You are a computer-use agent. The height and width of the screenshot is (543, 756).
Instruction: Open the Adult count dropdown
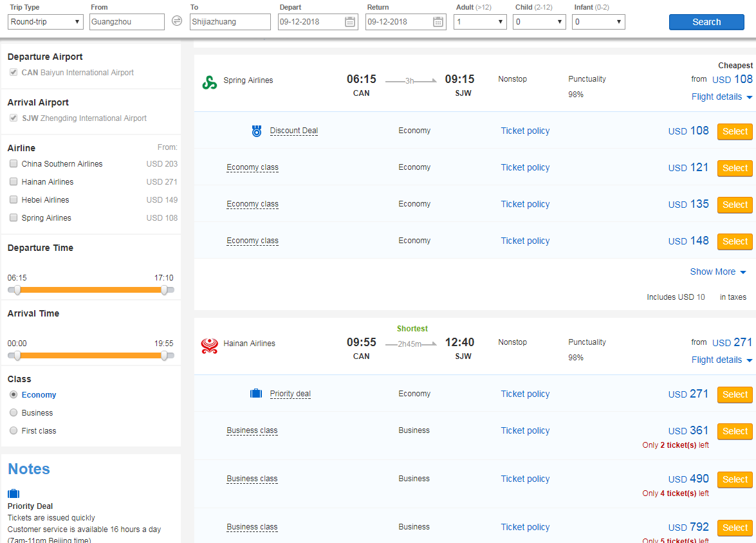pyautogui.click(x=480, y=22)
